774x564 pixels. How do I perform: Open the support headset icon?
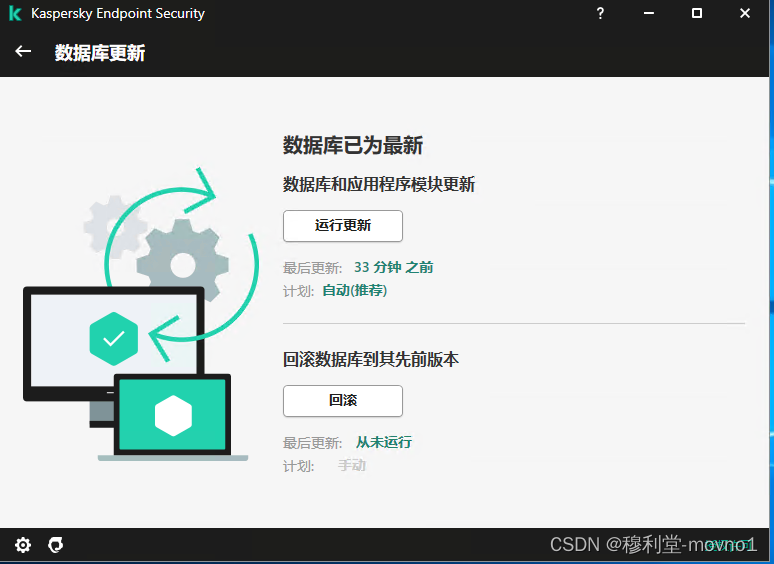tap(56, 545)
